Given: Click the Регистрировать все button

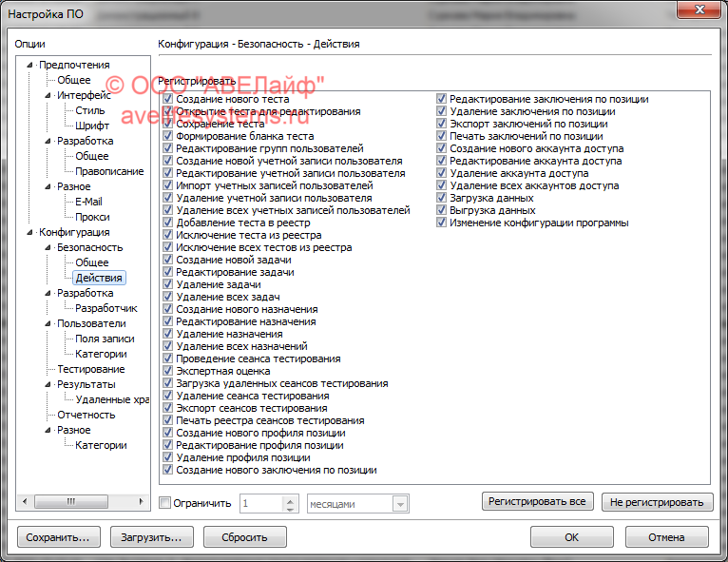Looking at the screenshot, I should 538,501.
